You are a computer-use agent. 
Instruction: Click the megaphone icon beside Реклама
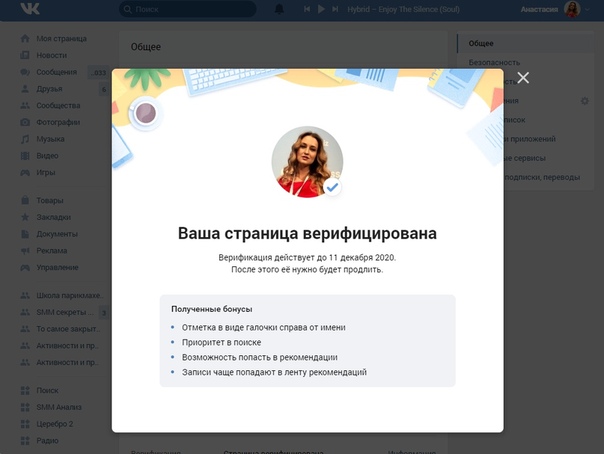click(25, 251)
